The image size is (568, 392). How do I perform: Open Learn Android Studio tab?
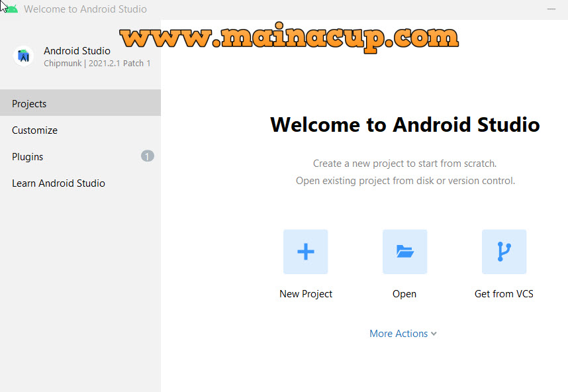(80, 183)
